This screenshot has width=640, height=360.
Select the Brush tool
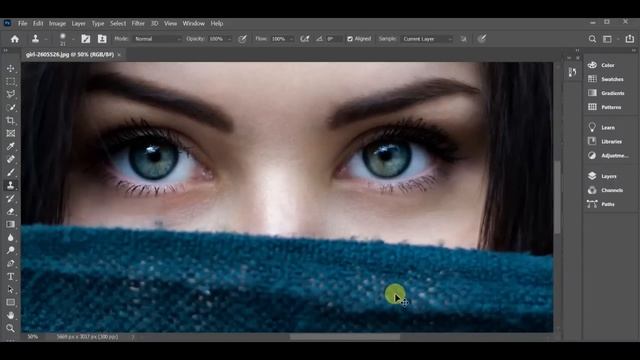click(x=11, y=173)
